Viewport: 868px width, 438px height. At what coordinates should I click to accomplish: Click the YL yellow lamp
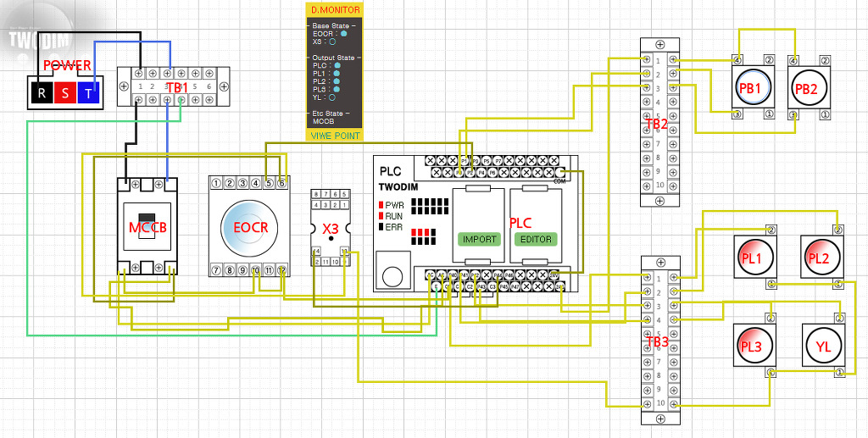tap(823, 347)
